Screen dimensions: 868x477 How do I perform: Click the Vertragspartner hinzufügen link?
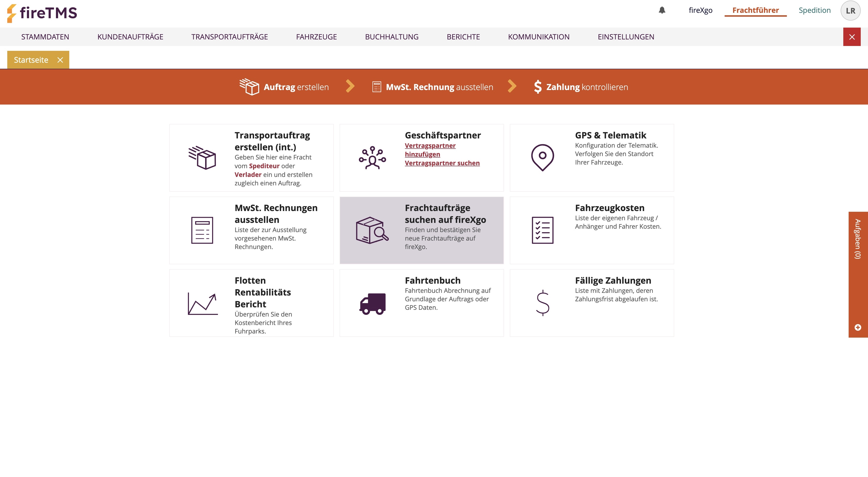pyautogui.click(x=430, y=150)
